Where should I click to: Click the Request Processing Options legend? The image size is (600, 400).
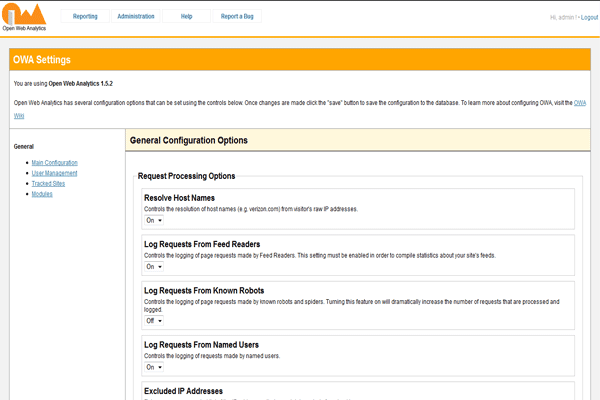[x=186, y=176]
